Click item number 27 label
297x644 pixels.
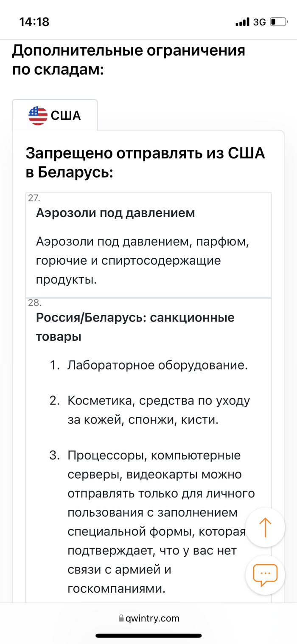click(x=34, y=198)
